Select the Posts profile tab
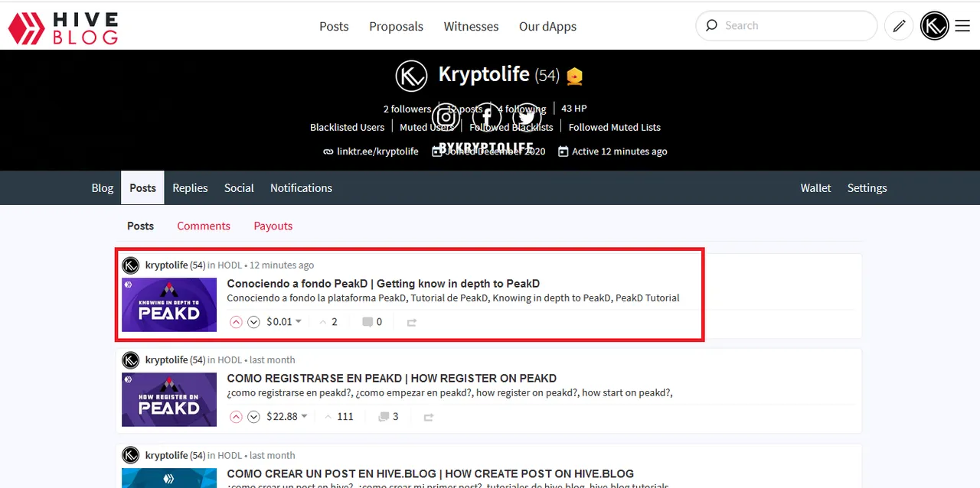 click(142, 188)
